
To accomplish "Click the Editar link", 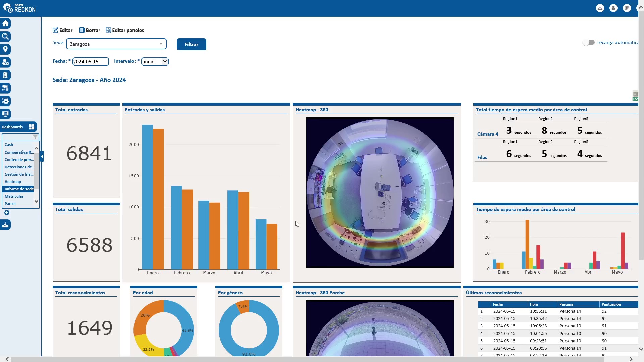I will (66, 30).
